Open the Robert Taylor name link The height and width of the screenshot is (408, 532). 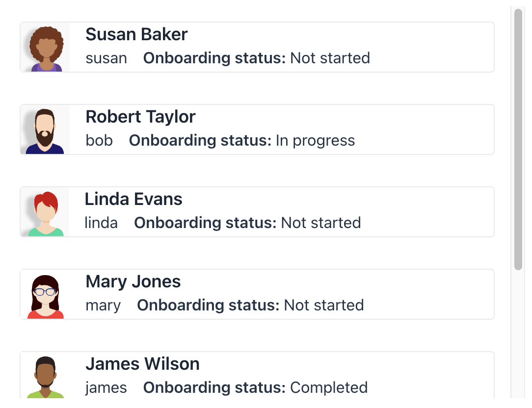(140, 117)
